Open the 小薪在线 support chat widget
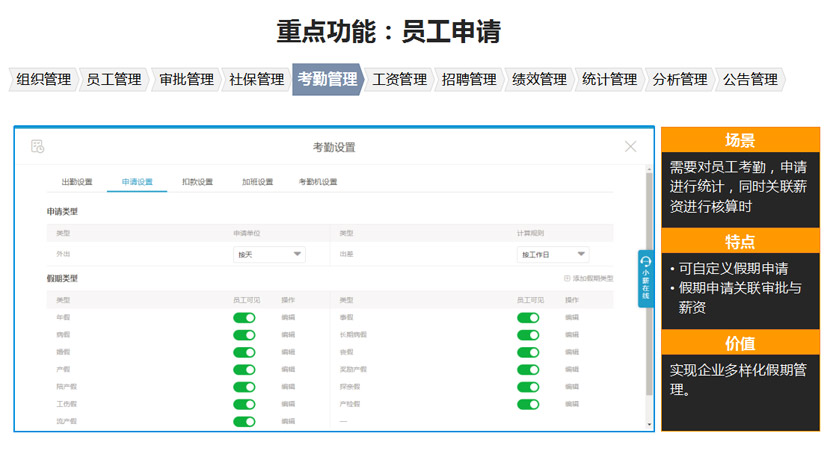The height and width of the screenshot is (450, 838). point(645,279)
